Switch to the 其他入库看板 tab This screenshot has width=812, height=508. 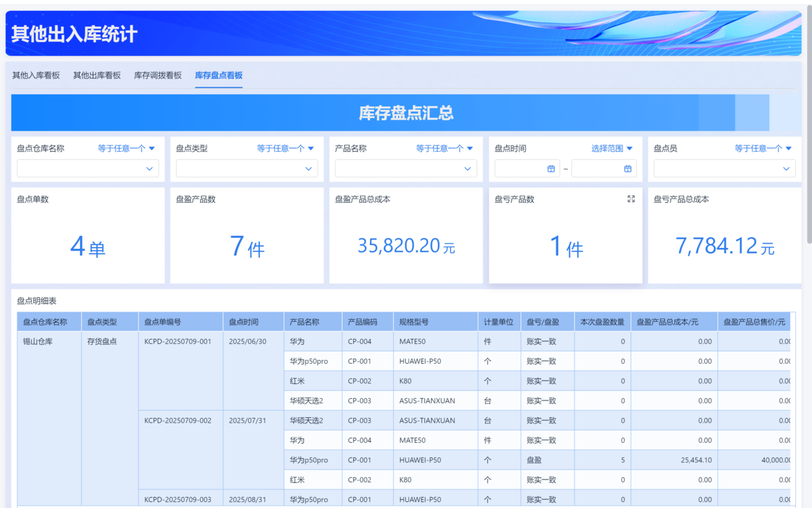pos(36,75)
